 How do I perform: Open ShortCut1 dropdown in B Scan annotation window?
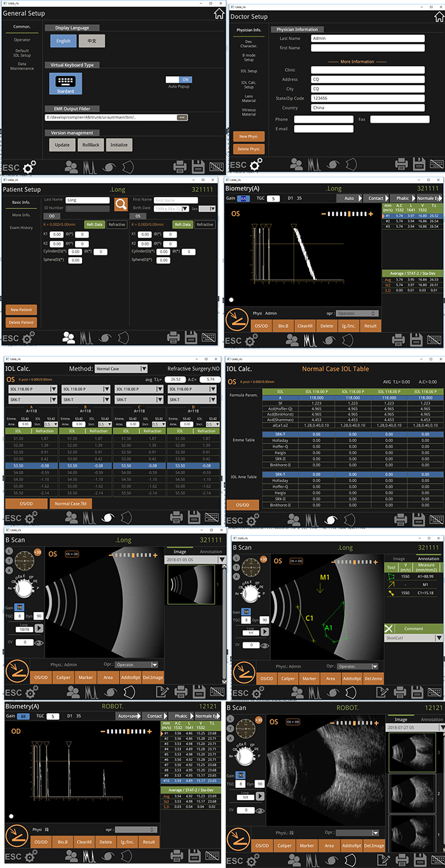click(x=413, y=638)
